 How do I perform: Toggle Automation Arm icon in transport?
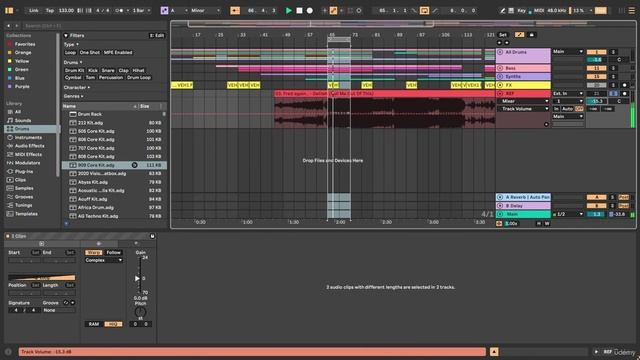click(333, 11)
